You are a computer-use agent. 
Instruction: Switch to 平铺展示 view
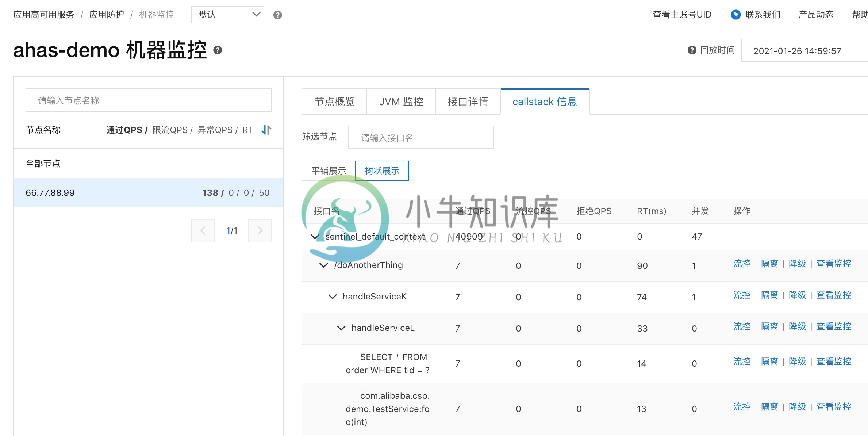pyautogui.click(x=329, y=171)
